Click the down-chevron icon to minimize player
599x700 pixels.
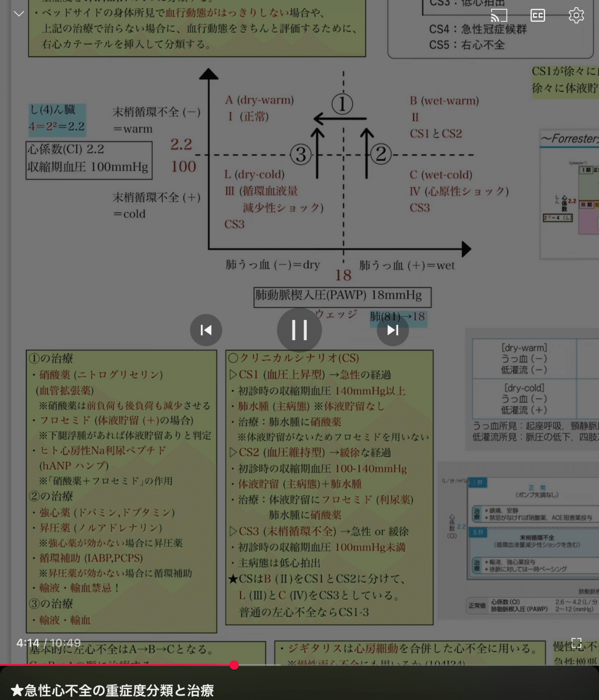18,14
